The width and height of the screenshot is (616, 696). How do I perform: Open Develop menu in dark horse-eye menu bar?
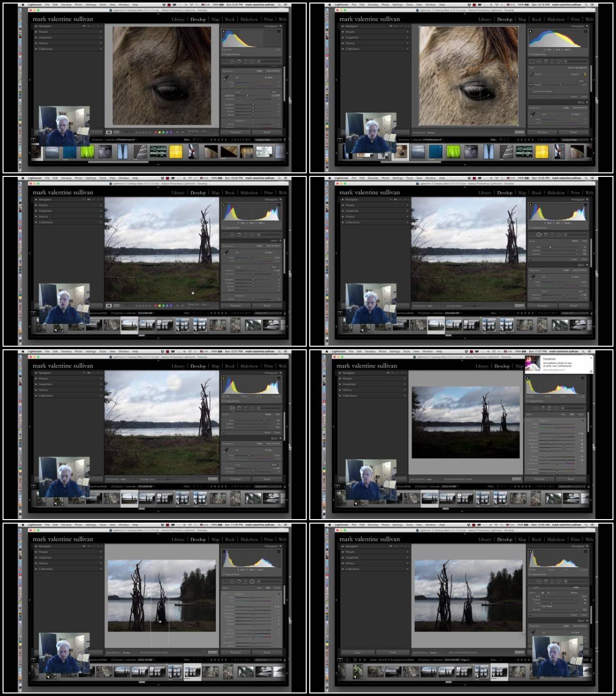(x=66, y=5)
